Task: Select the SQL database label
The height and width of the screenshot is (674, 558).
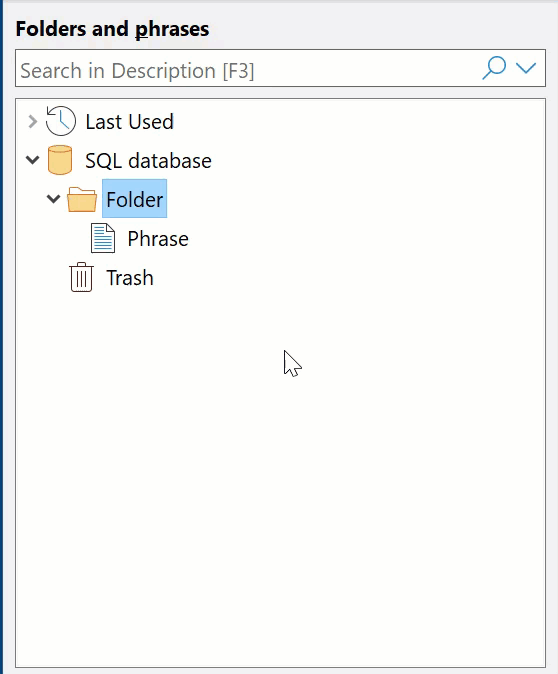Action: pyautogui.click(x=148, y=161)
